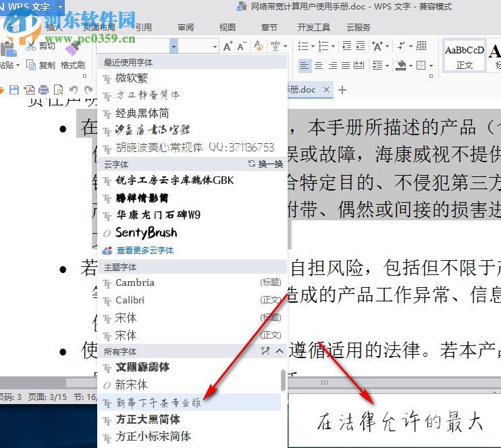Open the 视图 (View) tab
This screenshot has width=501, height=448.
pyautogui.click(x=227, y=28)
